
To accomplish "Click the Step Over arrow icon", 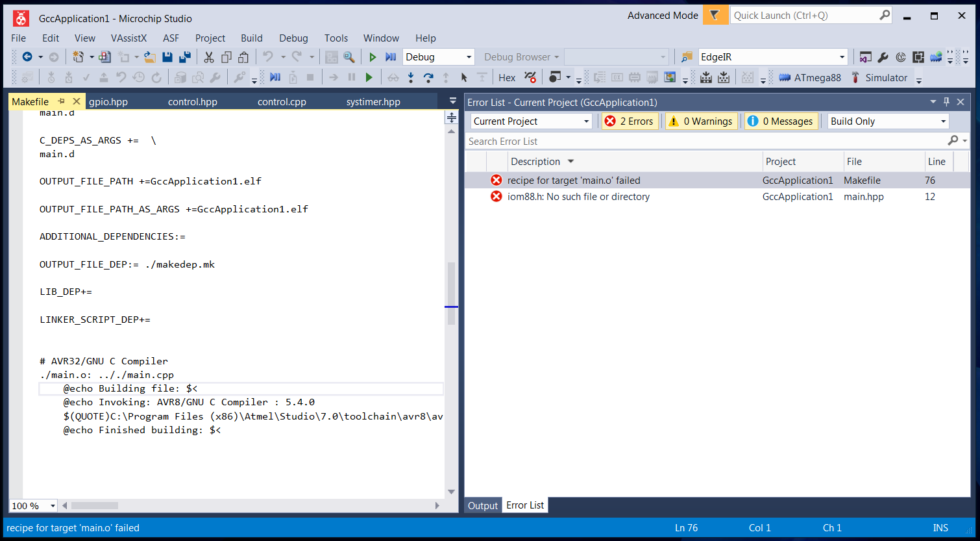I will click(x=428, y=78).
